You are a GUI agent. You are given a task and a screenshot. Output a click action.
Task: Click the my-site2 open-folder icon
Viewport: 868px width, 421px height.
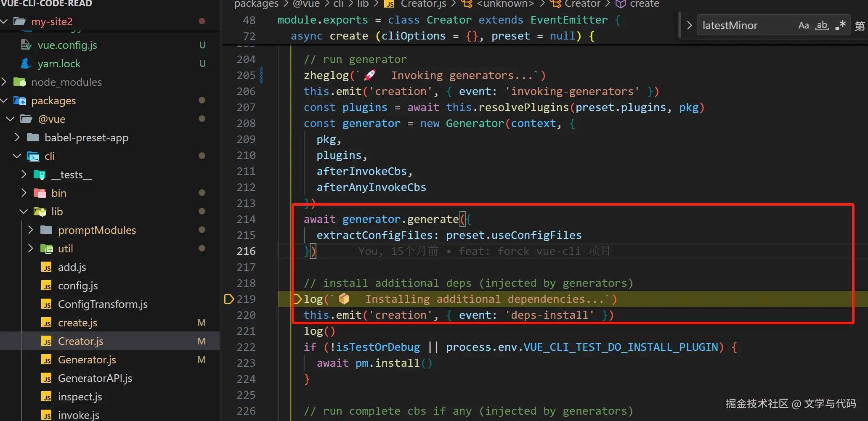pos(19,21)
